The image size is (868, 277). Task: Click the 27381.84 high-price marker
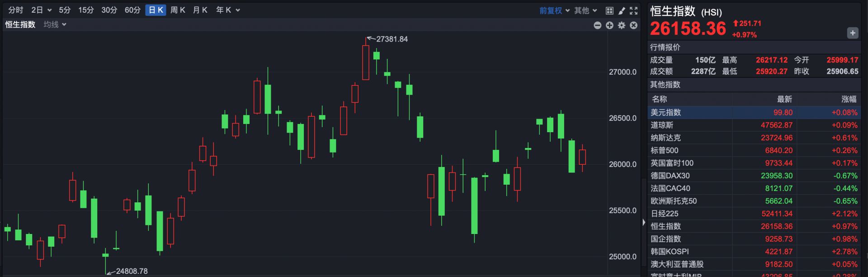pos(392,39)
